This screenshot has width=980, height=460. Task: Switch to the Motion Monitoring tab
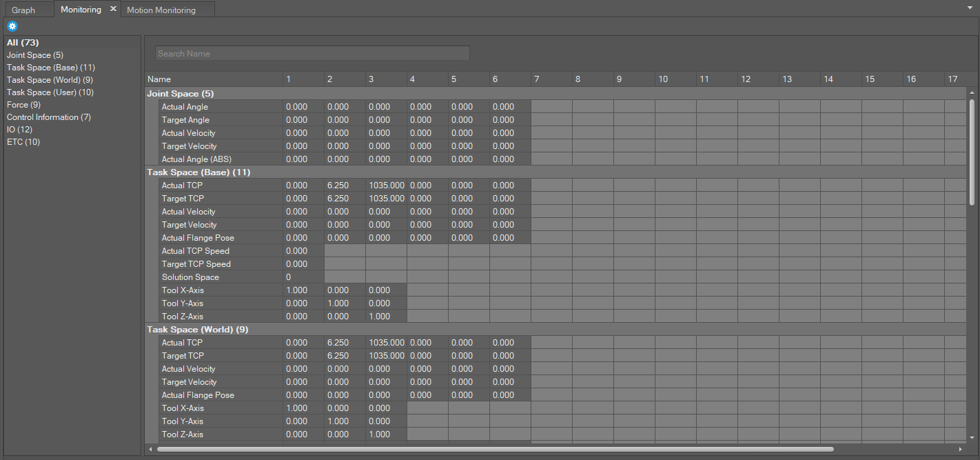tap(161, 10)
